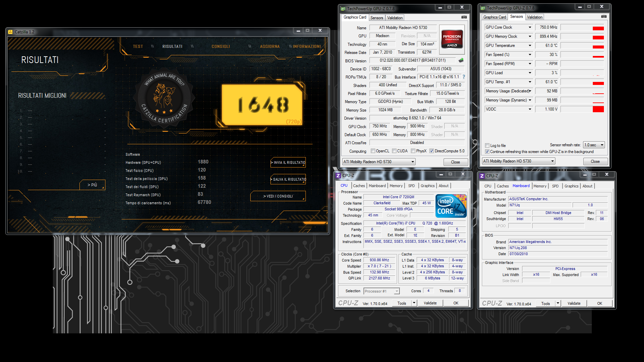Enable Log to file checkbox

pyautogui.click(x=487, y=146)
